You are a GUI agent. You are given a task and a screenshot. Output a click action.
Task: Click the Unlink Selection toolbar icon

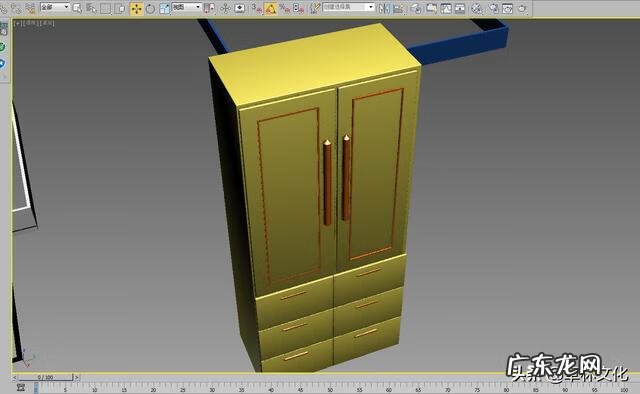(x=16, y=8)
